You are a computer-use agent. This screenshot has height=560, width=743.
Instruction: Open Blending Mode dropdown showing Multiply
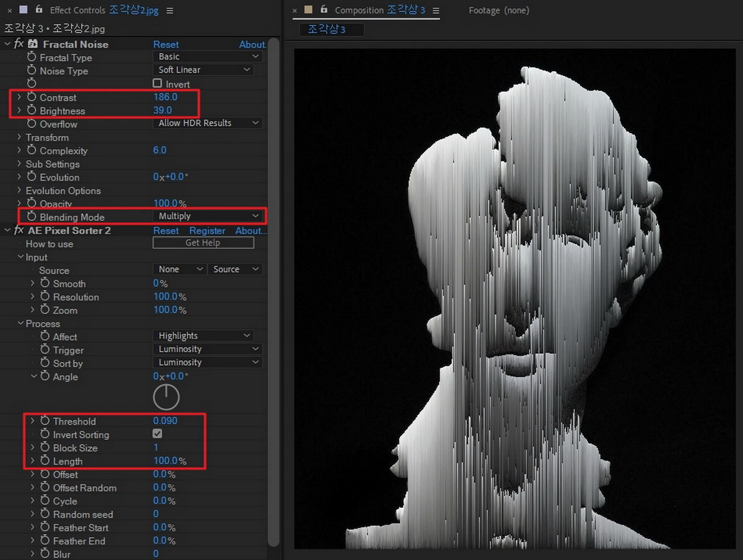[207, 217]
